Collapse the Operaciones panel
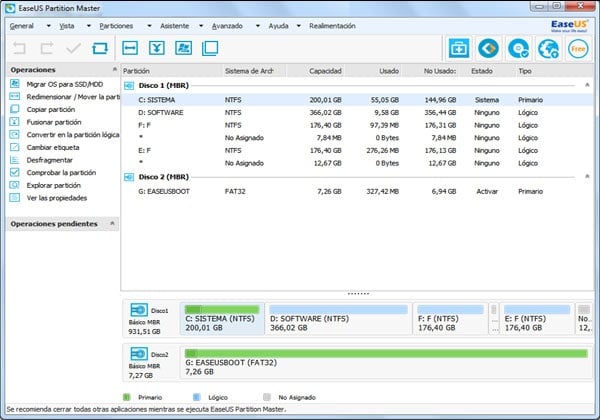 (114, 69)
